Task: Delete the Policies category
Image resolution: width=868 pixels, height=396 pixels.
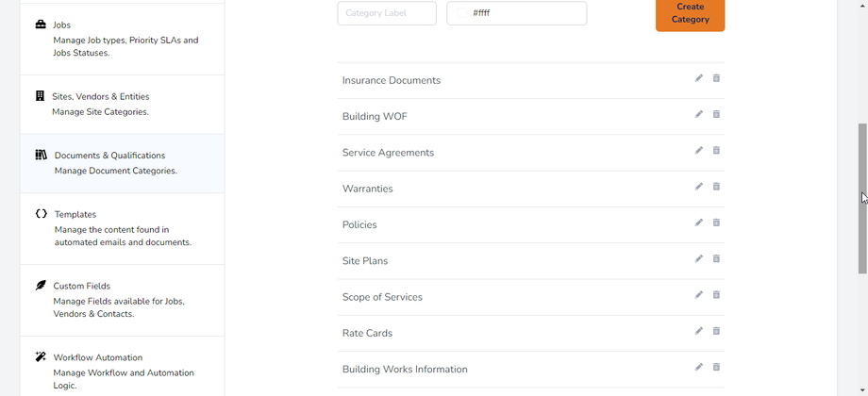Action: 716,223
